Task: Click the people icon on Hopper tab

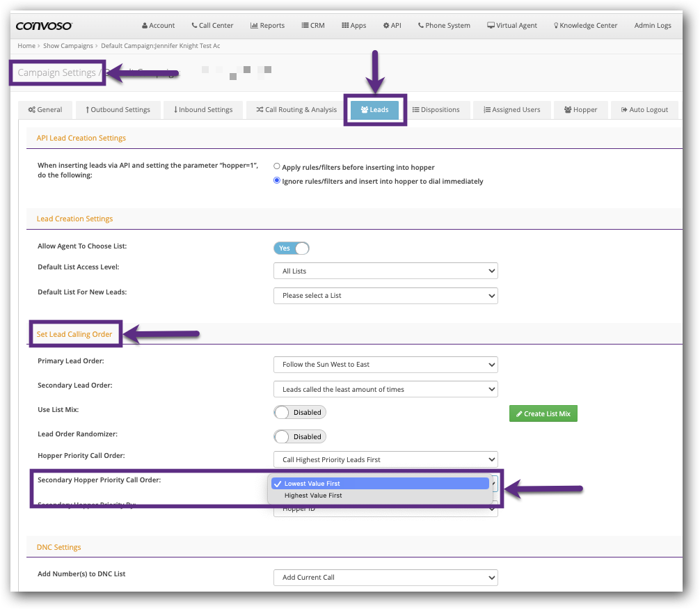Action: point(568,110)
